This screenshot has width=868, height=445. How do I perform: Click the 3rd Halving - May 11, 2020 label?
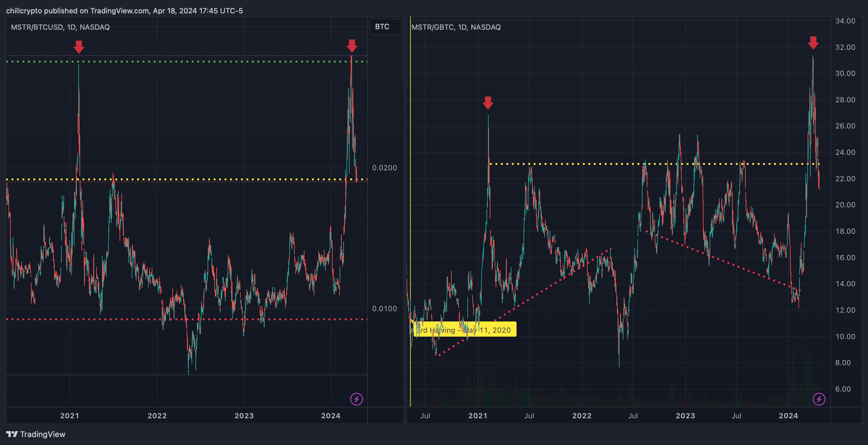tap(465, 330)
